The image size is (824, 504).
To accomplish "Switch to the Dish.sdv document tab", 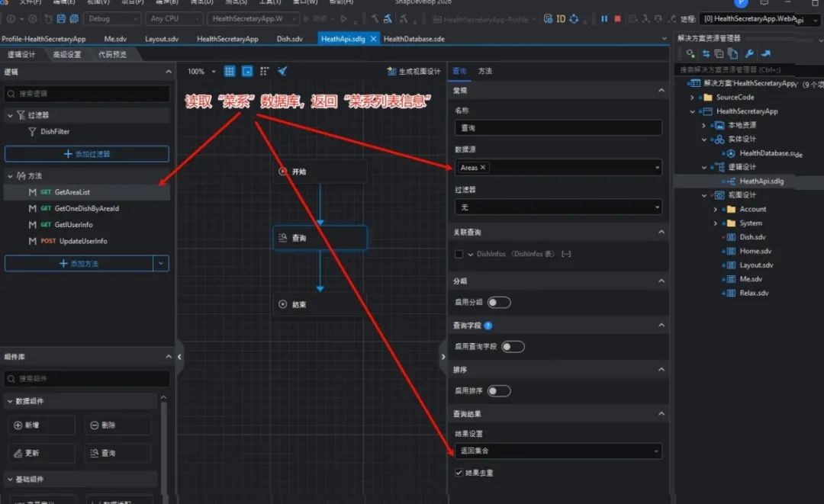I will click(x=290, y=39).
